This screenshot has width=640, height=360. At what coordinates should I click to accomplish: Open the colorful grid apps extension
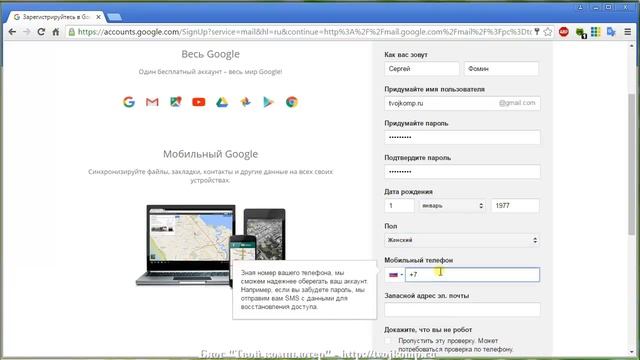(x=596, y=31)
